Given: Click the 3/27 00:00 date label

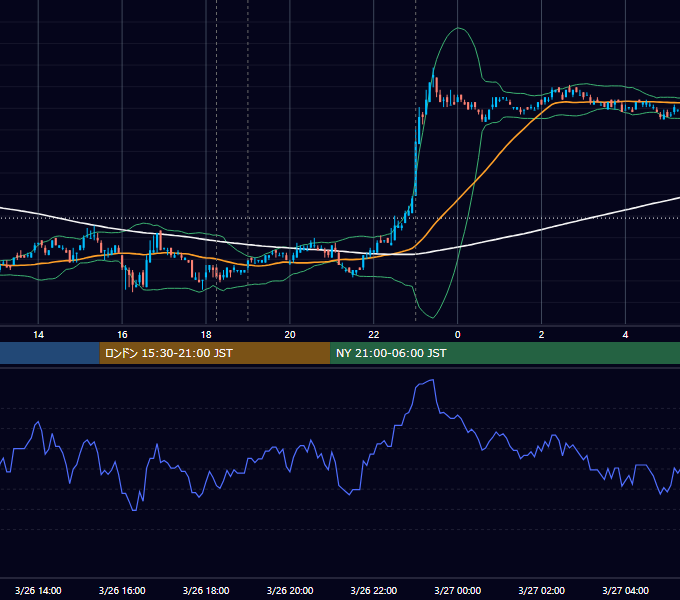Looking at the screenshot, I should point(458,590).
